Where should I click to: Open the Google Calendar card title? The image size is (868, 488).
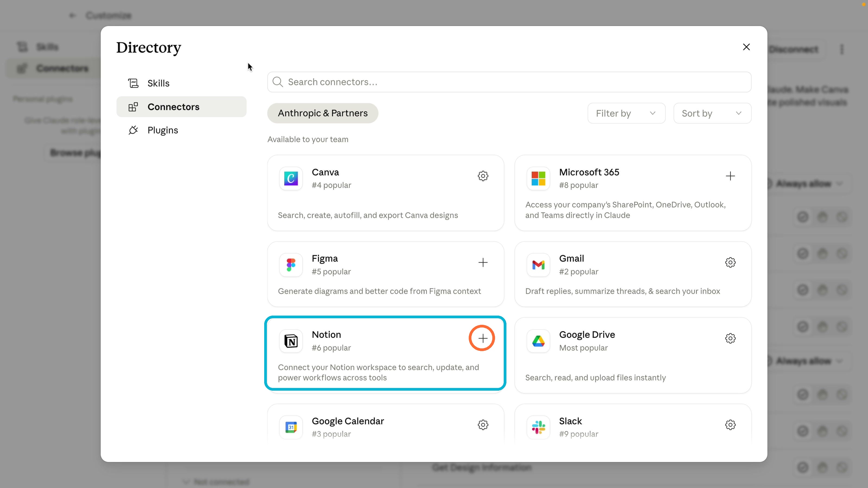[348, 421]
